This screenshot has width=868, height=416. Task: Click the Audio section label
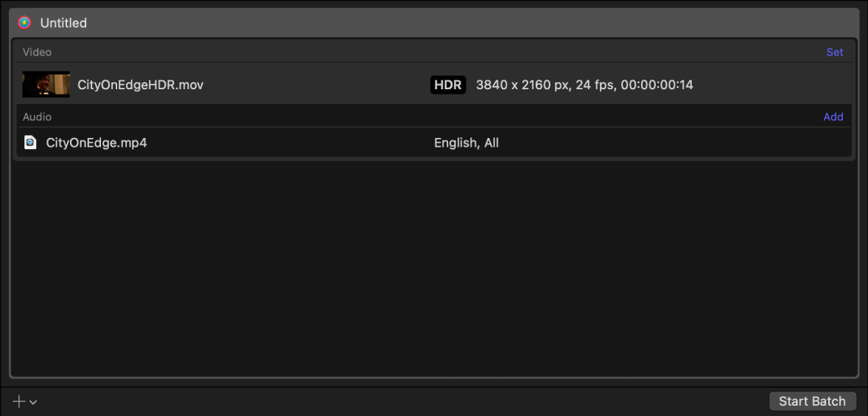(x=37, y=117)
